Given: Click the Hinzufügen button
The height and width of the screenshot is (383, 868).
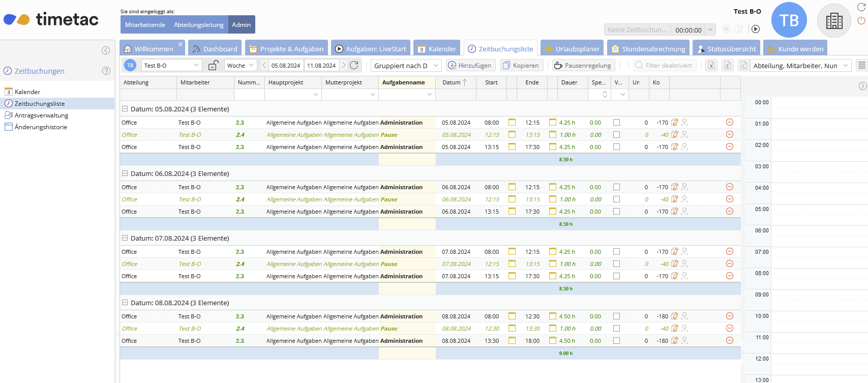Looking at the screenshot, I should tap(470, 65).
